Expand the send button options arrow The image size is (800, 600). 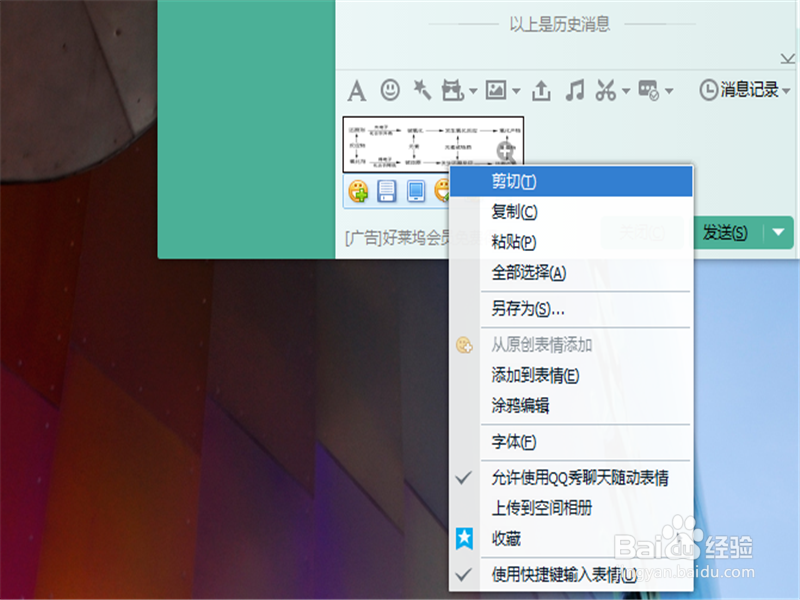point(778,233)
